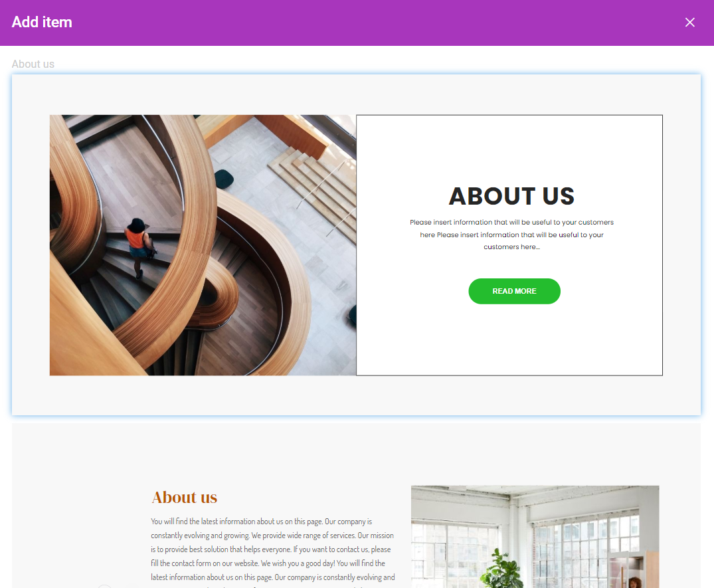This screenshot has height=588, width=714.
Task: Close the Add item dialog
Action: (690, 23)
